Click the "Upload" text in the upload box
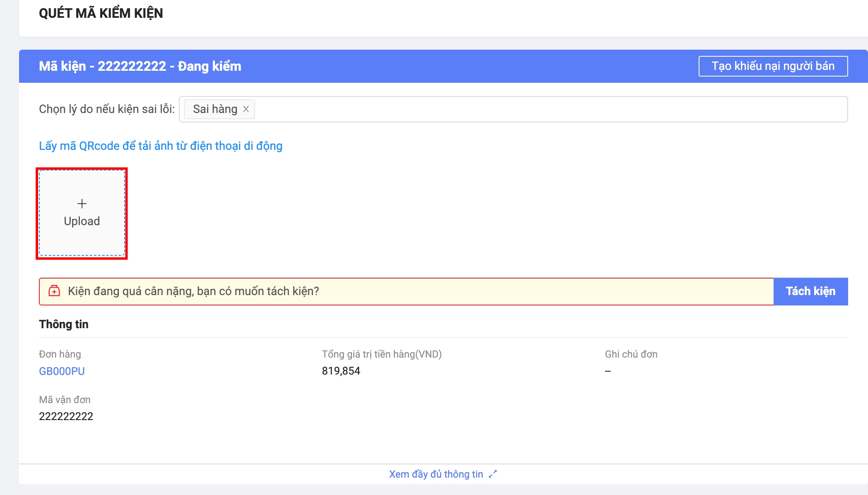This screenshot has width=868, height=495. pyautogui.click(x=82, y=221)
